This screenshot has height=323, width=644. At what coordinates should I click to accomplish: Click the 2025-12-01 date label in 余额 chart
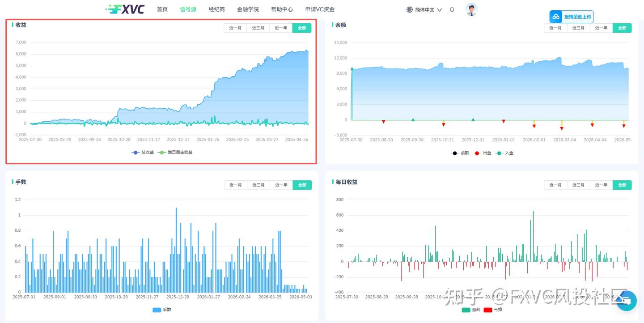pos(473,140)
